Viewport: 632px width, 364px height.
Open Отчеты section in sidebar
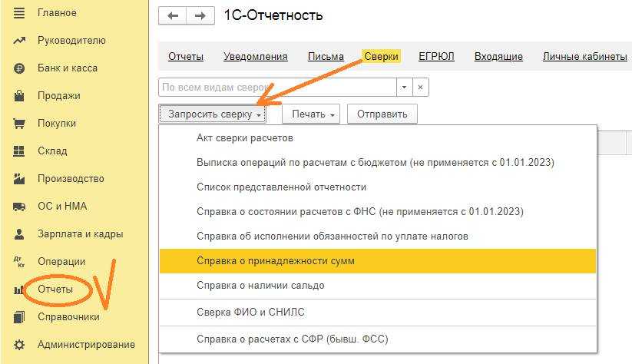click(x=55, y=290)
